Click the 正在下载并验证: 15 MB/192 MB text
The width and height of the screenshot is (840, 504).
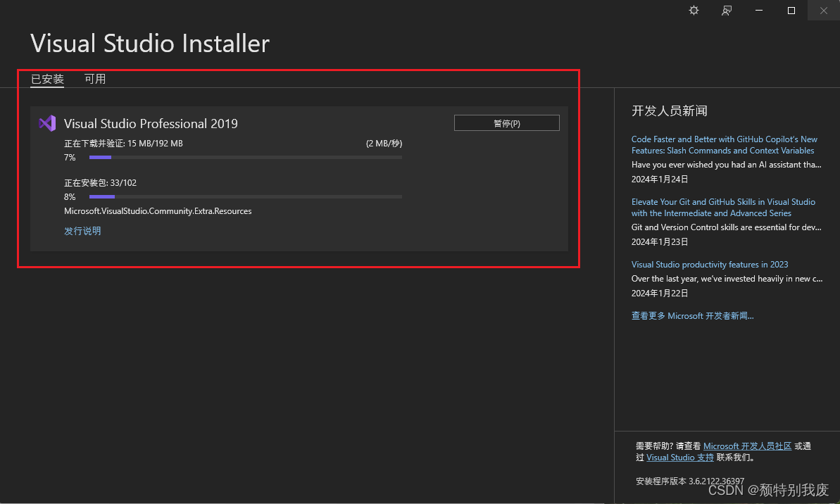pyautogui.click(x=124, y=144)
